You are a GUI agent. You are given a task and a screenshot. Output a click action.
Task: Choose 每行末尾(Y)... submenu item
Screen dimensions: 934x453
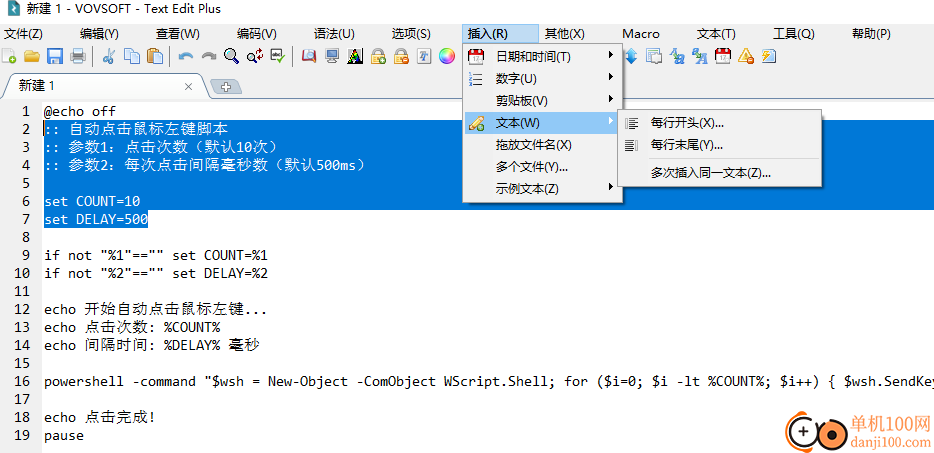(720, 145)
